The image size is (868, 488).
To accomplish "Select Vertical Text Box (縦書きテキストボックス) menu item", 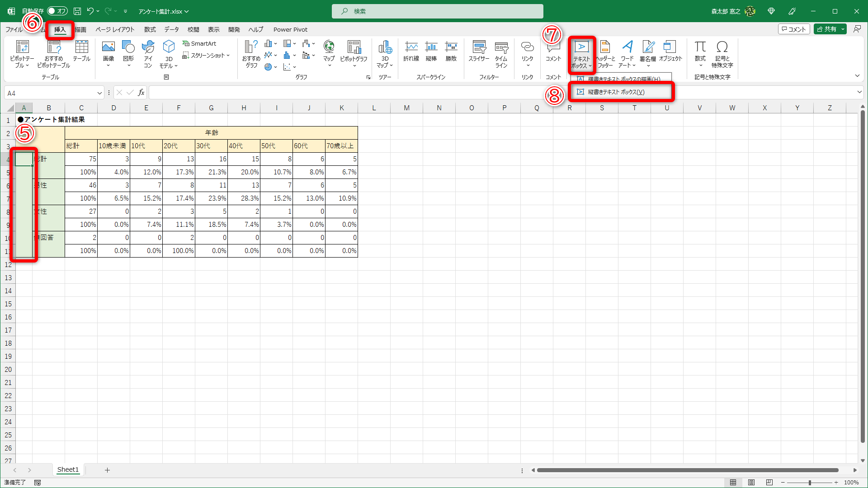I will coord(616,92).
